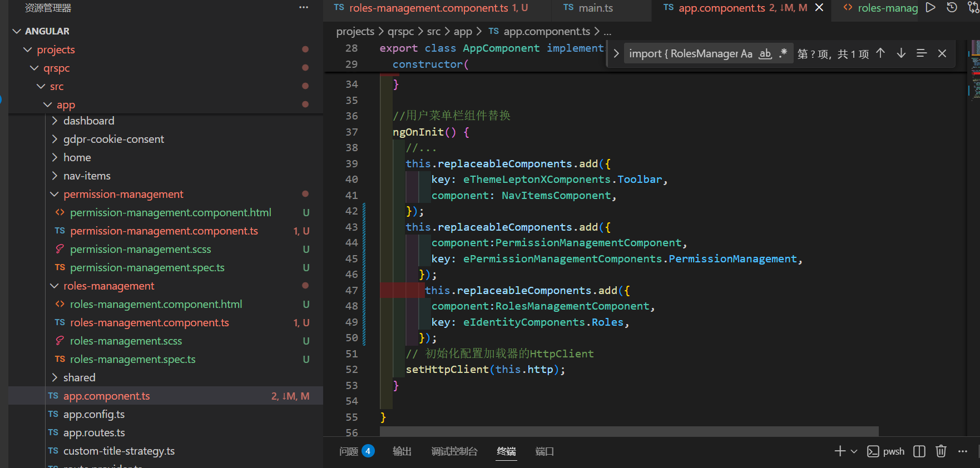Open app.routes.ts in the file tree

94,432
